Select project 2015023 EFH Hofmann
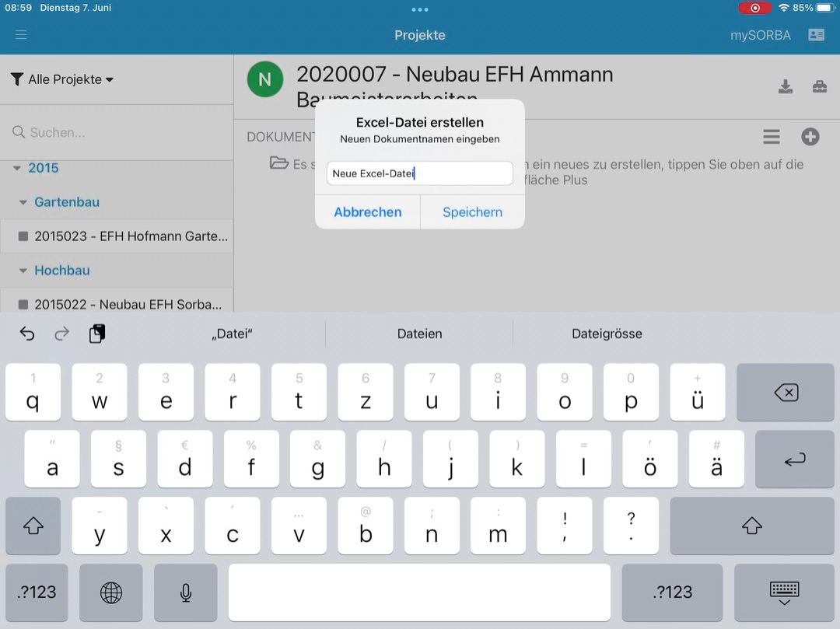 124,236
